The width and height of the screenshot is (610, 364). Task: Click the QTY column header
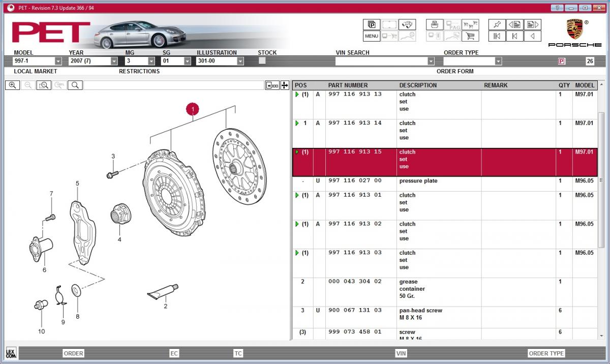coord(564,85)
